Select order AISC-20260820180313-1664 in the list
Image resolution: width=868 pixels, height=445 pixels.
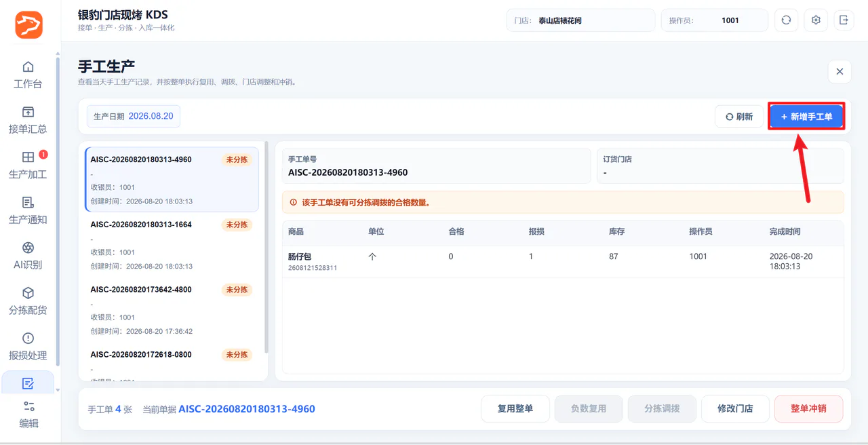click(172, 245)
